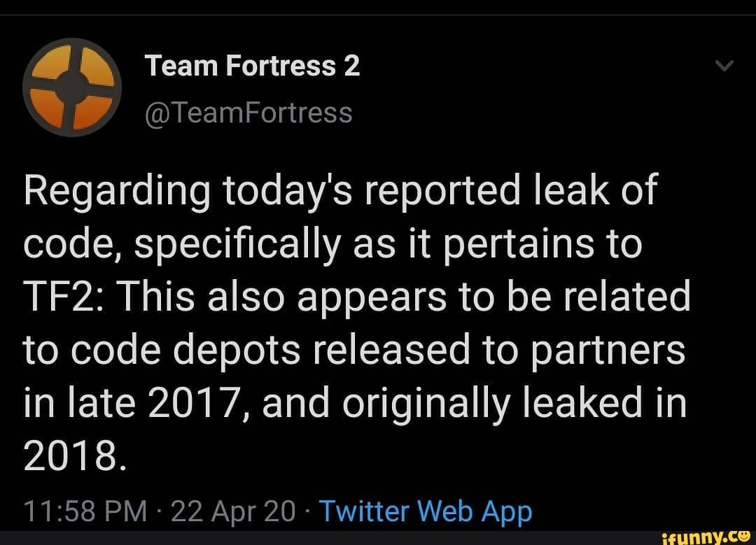Tap the circular profile picture to view account
This screenshot has width=756, height=545.
point(70,87)
